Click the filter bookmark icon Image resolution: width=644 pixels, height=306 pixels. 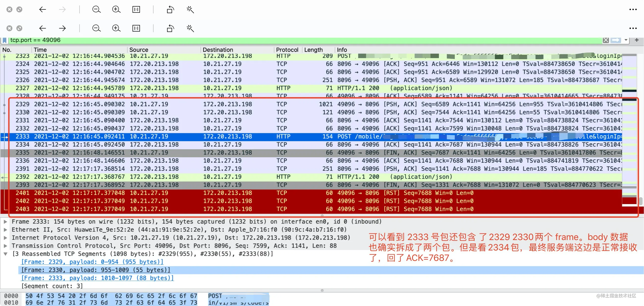click(x=4, y=40)
